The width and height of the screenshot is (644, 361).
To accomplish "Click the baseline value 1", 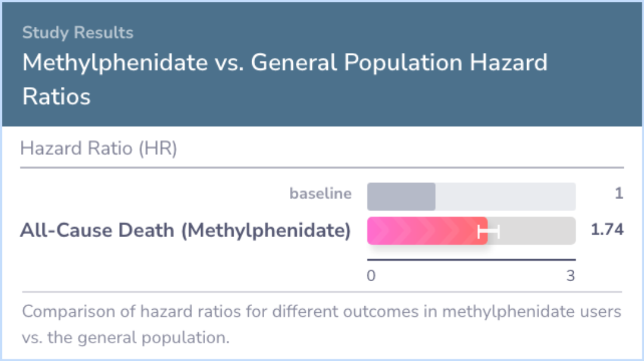I will (619, 193).
